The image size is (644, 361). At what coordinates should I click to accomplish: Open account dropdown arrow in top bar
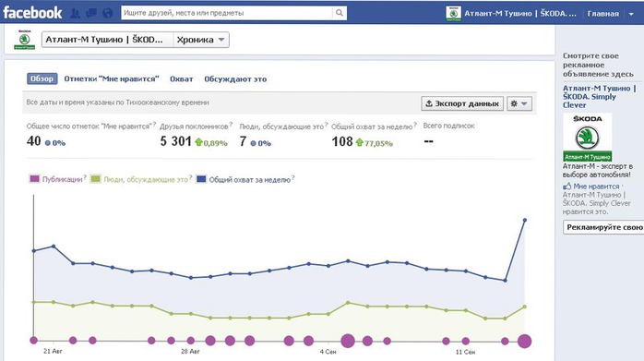631,14
